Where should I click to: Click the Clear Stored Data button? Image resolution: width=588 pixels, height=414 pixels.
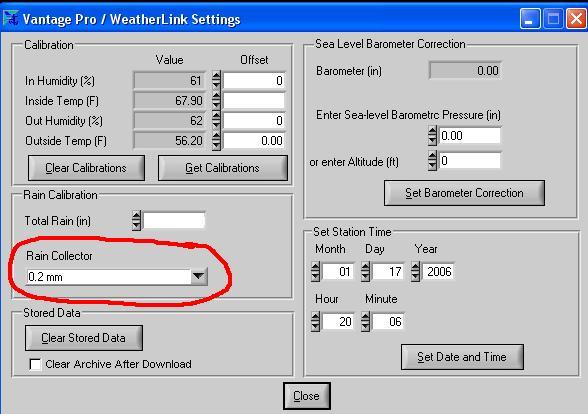tap(84, 338)
